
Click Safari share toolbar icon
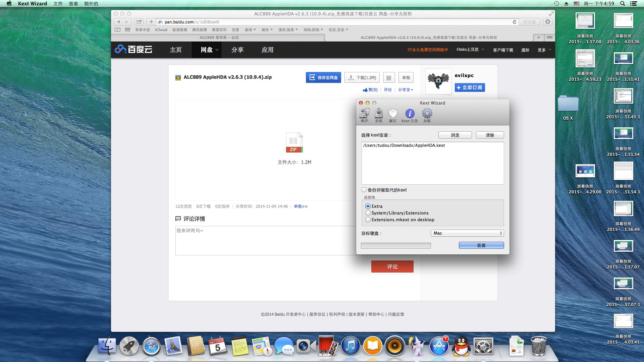click(x=139, y=22)
